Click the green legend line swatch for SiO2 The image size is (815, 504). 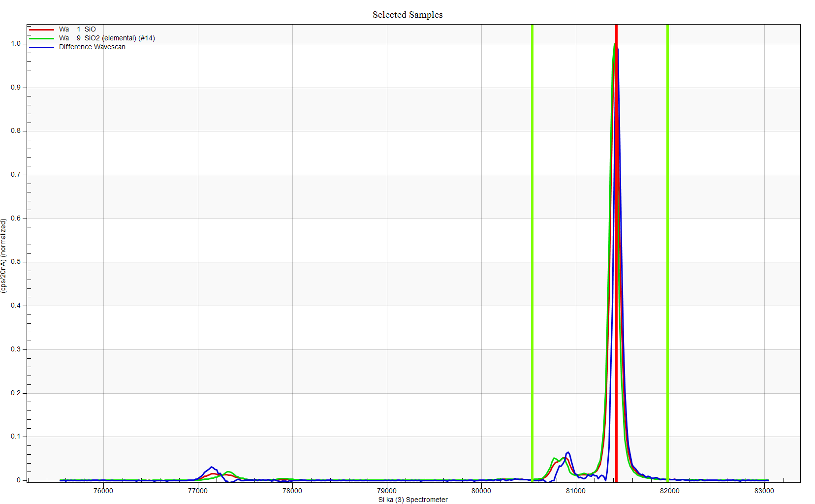(41, 38)
